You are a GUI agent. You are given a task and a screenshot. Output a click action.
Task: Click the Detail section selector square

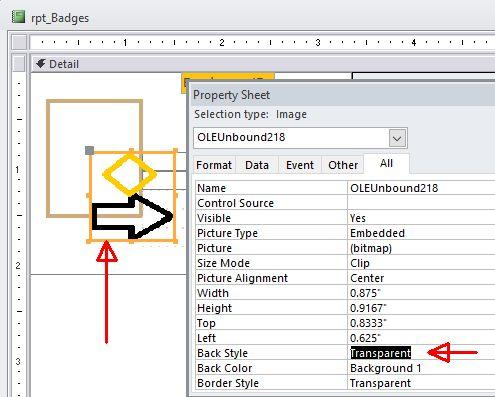pos(19,63)
